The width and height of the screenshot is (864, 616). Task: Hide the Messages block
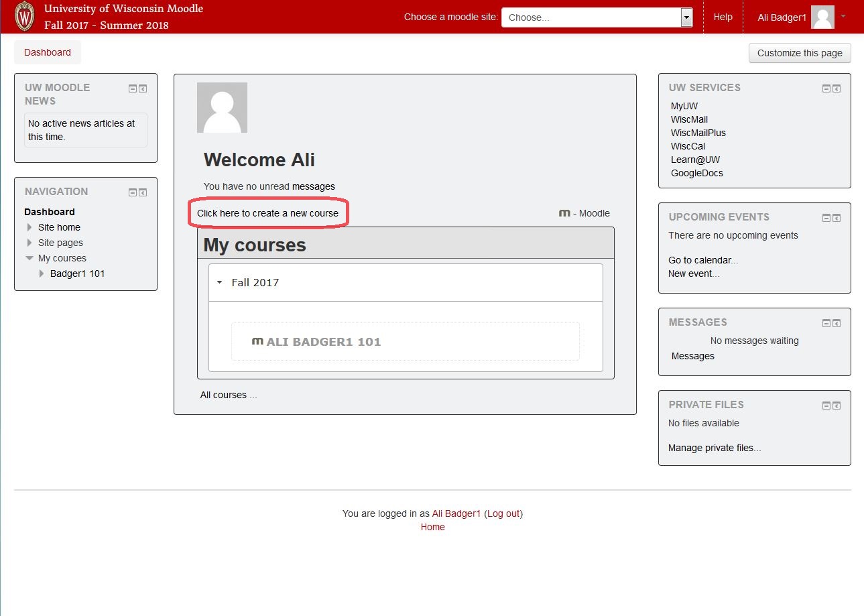click(x=826, y=323)
